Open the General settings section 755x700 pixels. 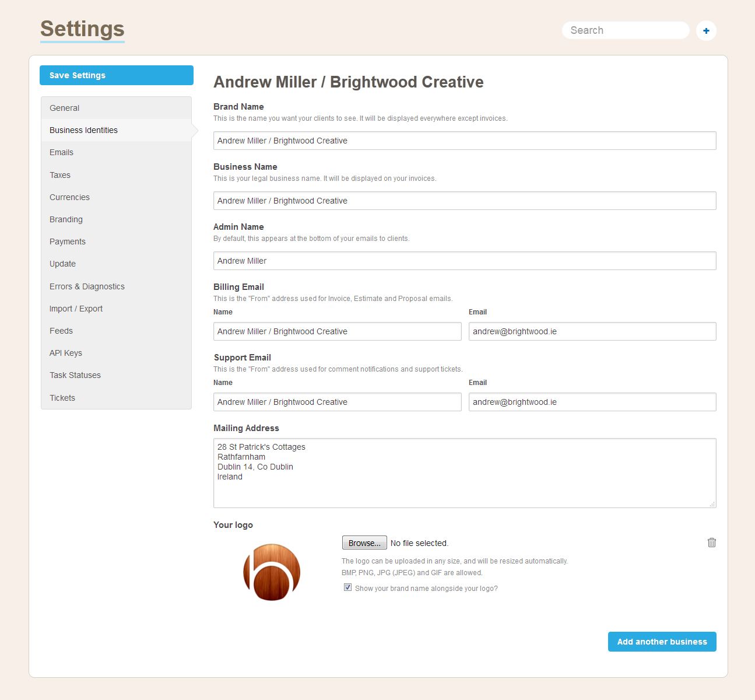coord(116,108)
